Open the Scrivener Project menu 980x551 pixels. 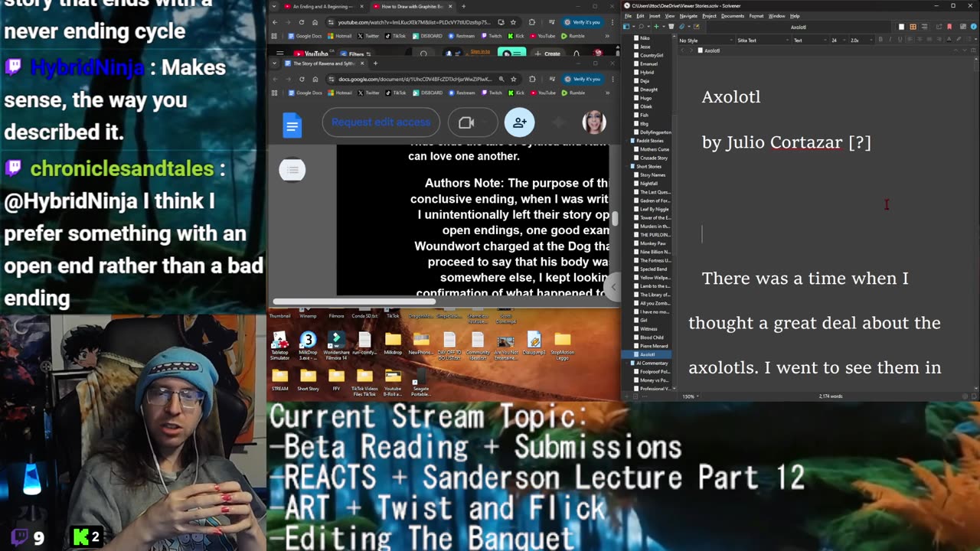(x=709, y=16)
